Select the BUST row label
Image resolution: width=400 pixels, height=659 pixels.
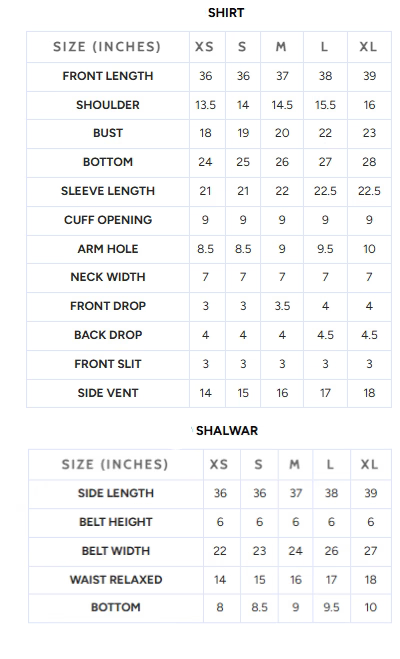coord(108,133)
